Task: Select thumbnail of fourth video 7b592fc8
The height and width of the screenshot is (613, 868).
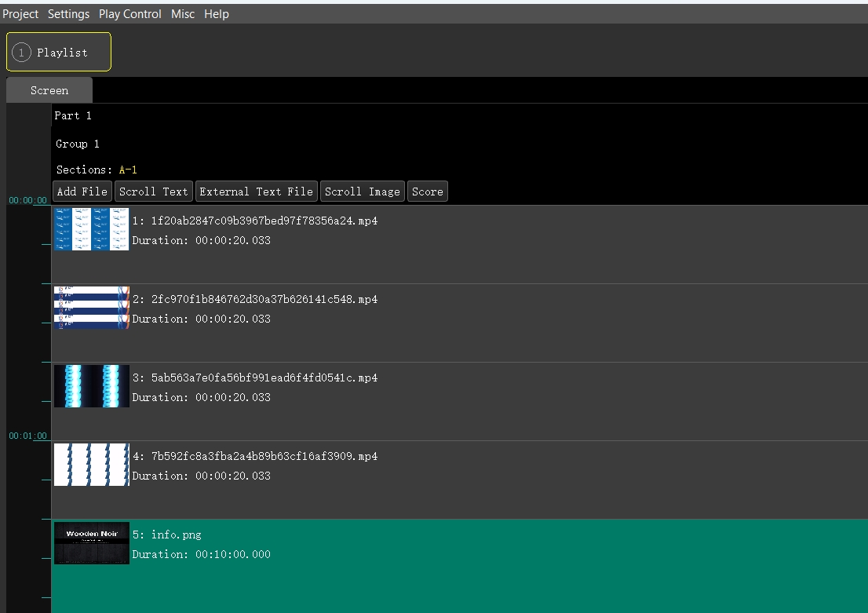Action: [91, 465]
